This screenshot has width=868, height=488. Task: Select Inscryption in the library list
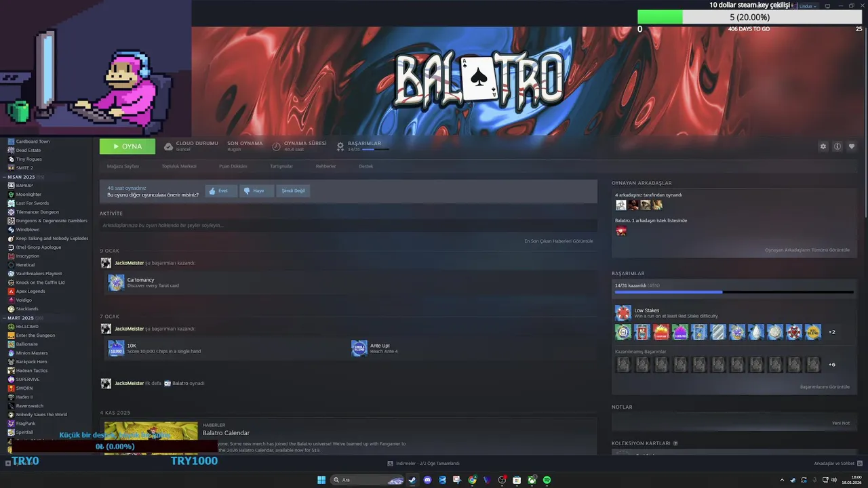[x=28, y=256]
